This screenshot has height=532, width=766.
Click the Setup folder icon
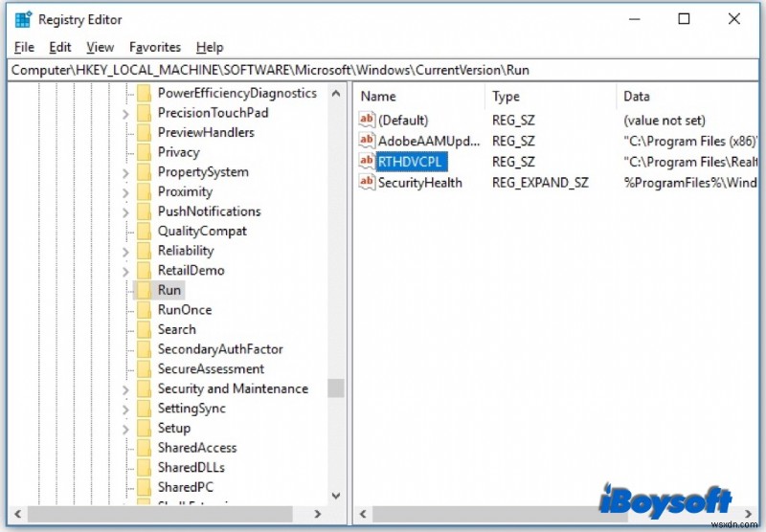(x=145, y=428)
